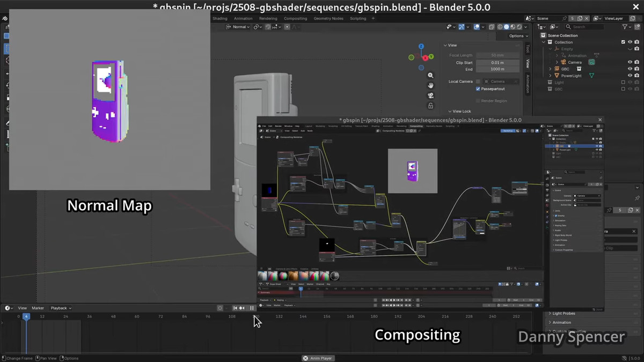Click the add workspace plus icon
The image size is (644, 362).
coord(374,18)
